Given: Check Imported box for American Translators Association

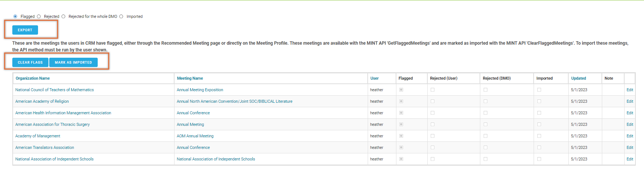Looking at the screenshot, I should click(539, 147).
